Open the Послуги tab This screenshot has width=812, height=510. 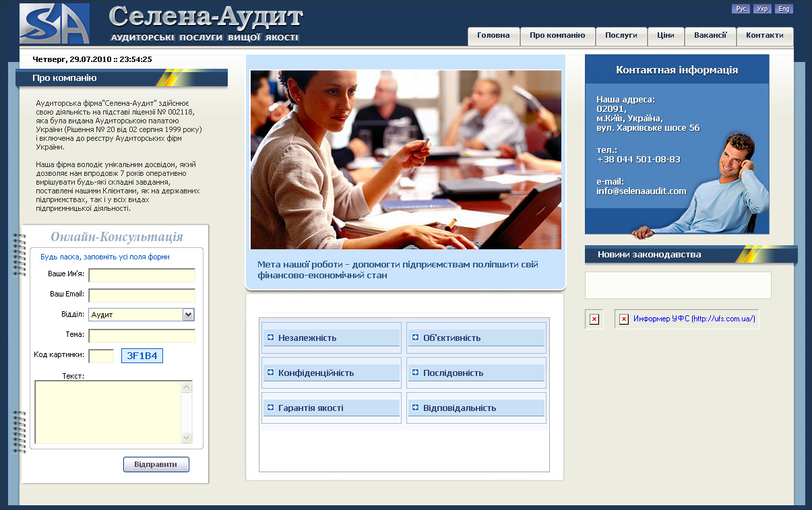621,36
